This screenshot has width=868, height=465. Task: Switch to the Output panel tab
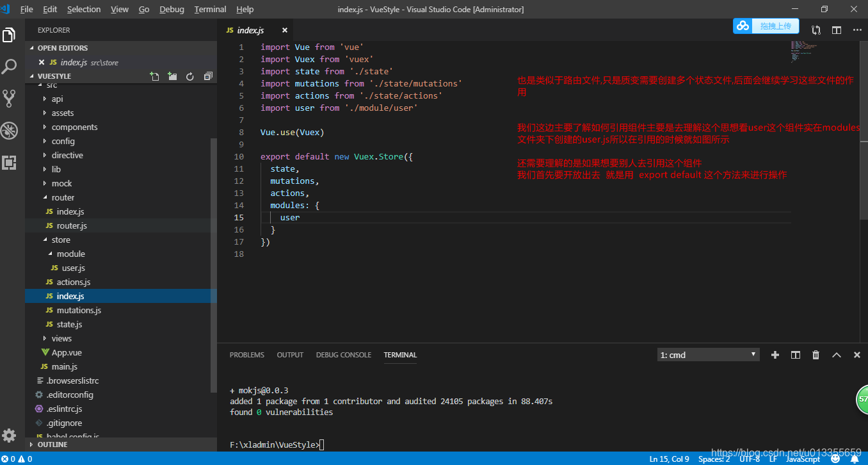pyautogui.click(x=290, y=355)
